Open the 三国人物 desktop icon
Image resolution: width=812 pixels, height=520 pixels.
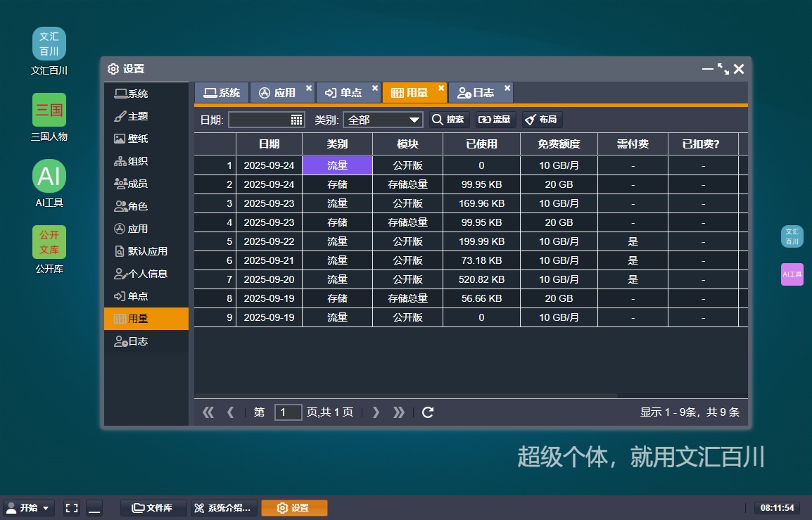(x=49, y=110)
